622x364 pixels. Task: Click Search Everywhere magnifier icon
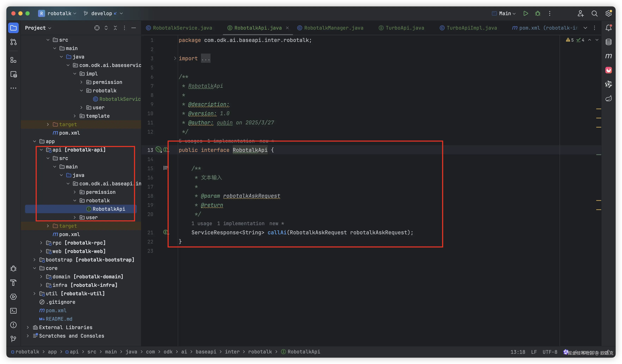[x=594, y=13]
